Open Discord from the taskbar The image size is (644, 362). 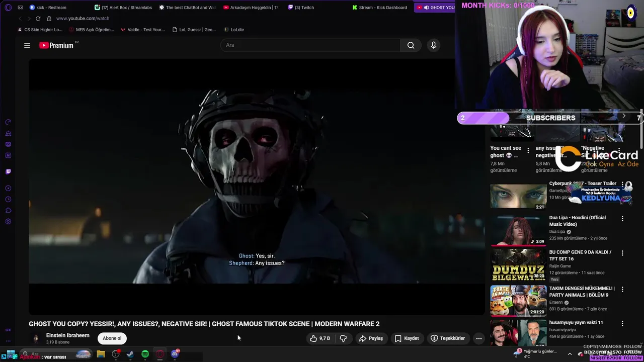pos(175,354)
